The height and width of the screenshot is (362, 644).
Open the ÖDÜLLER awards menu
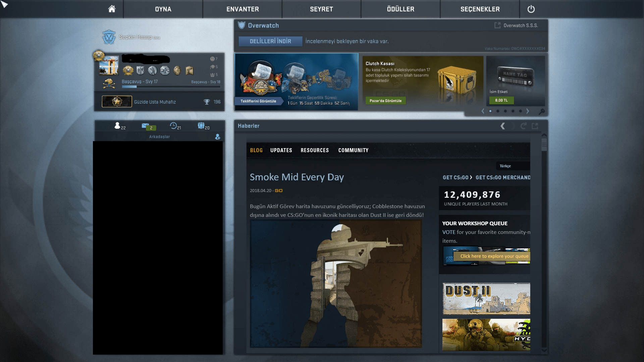coord(400,9)
